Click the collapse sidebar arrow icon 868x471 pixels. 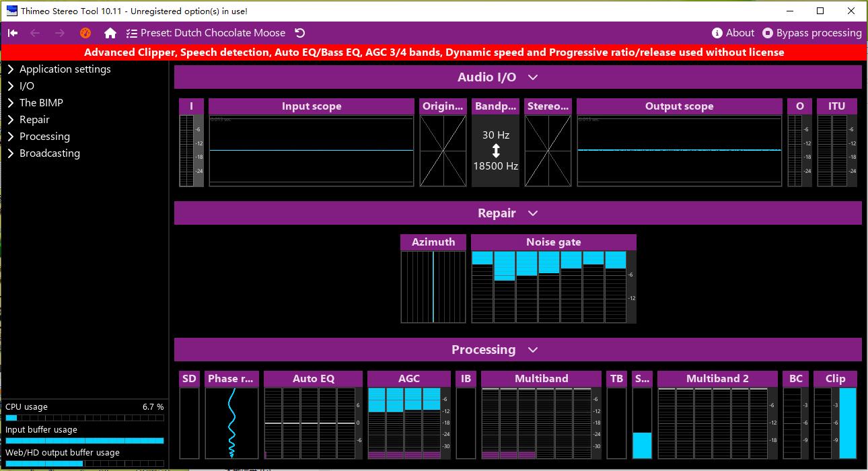pos(13,33)
